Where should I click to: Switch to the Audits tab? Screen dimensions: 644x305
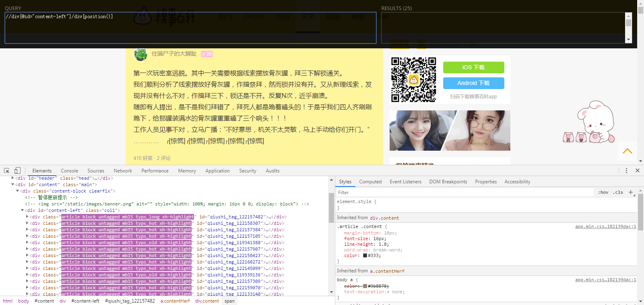(x=272, y=171)
